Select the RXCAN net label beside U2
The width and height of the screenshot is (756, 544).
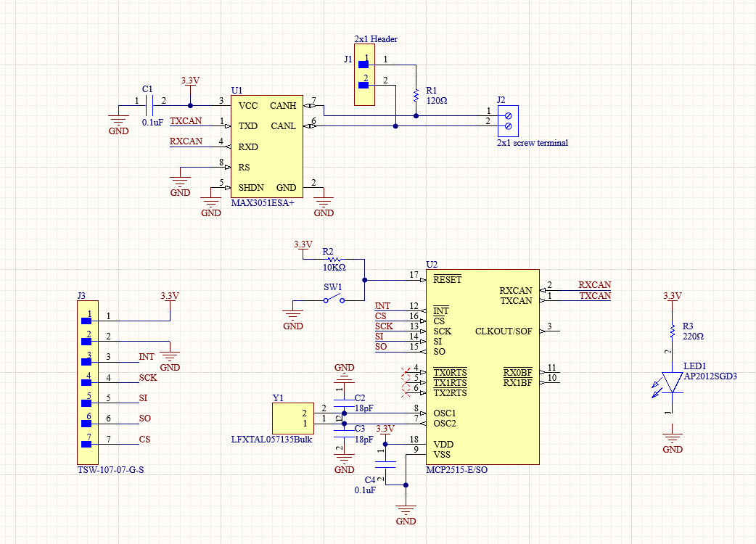point(594,285)
